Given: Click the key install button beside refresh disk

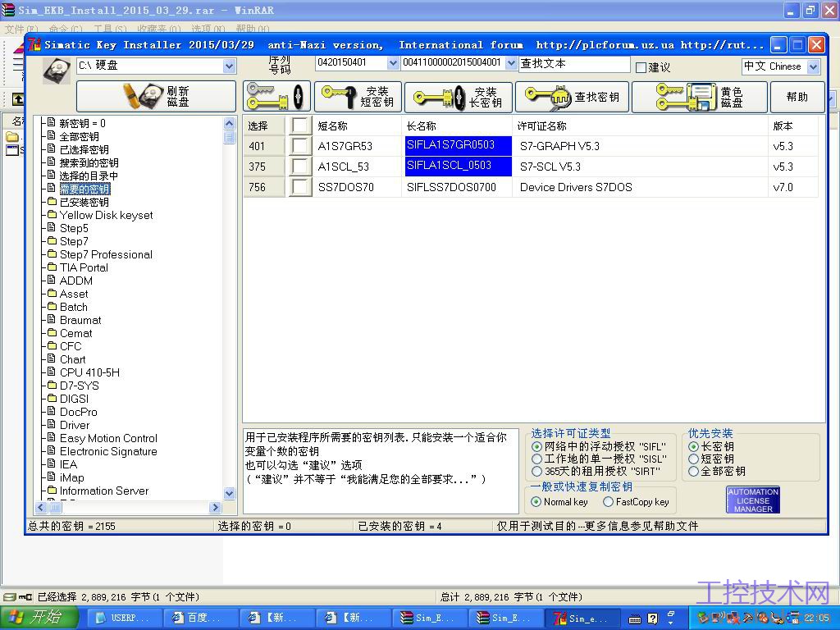Looking at the screenshot, I should (x=276, y=97).
